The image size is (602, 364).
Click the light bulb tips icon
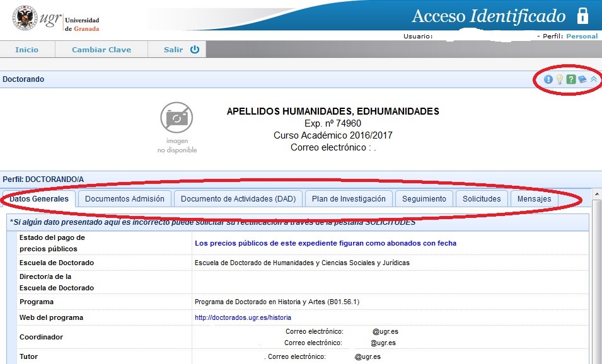click(x=559, y=79)
